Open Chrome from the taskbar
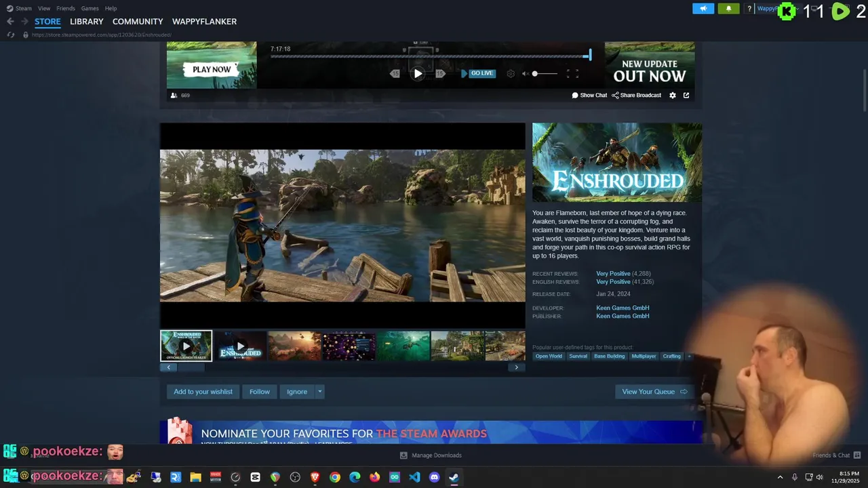 tap(335, 477)
